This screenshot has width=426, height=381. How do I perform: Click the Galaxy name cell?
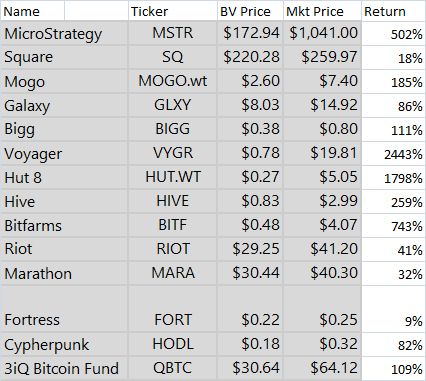tap(64, 105)
